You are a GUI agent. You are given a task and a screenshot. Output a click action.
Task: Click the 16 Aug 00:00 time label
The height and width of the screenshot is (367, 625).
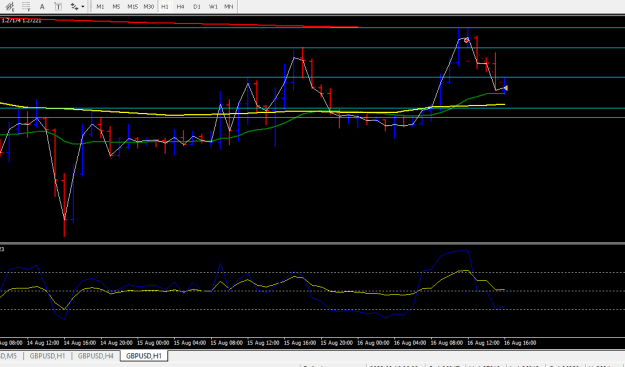pos(373,343)
